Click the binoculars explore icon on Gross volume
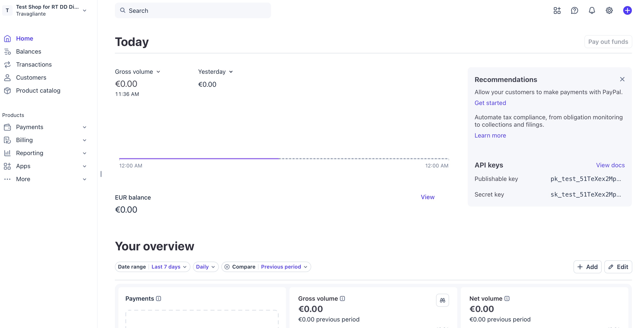The image size is (644, 328). [442, 300]
